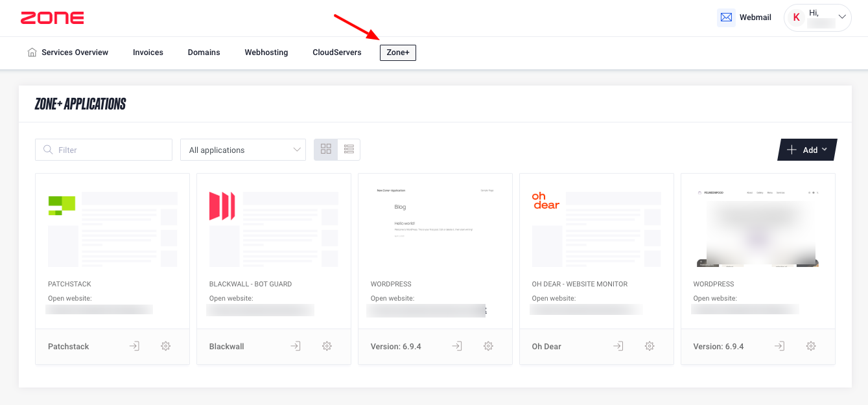Navigate to Services Overview
Screen dimensions: 868x405
[68, 52]
